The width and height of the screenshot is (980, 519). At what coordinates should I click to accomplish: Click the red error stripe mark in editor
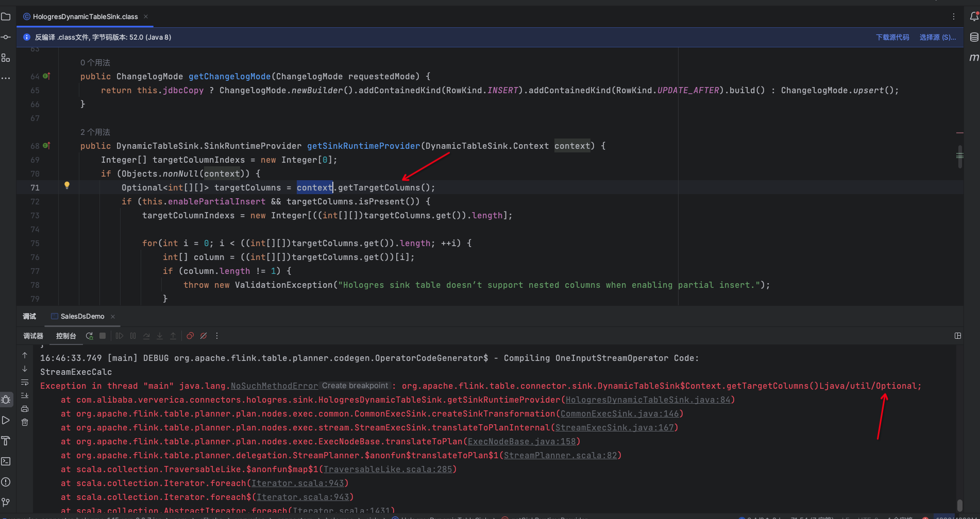[960, 133]
